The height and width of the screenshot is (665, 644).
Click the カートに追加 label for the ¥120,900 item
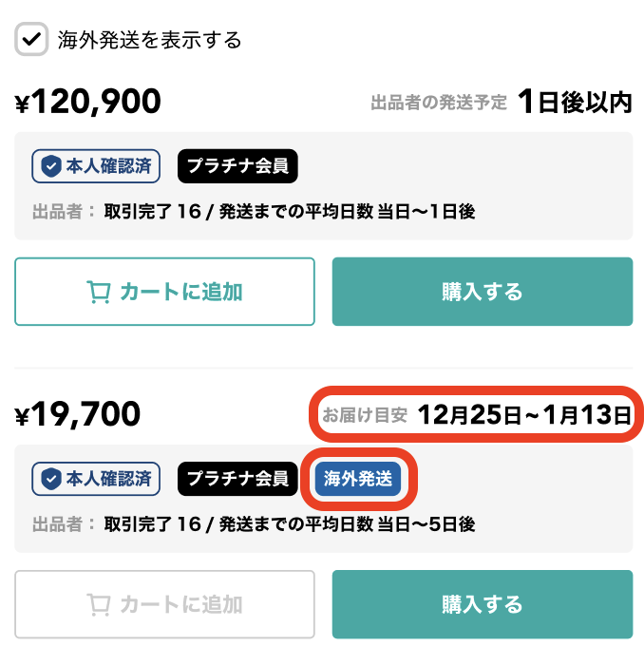180,292
